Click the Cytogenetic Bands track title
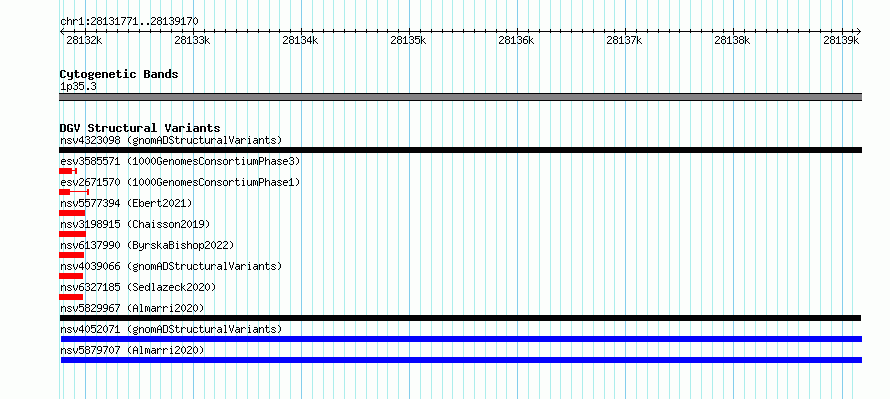This screenshot has width=890, height=399. tap(119, 74)
